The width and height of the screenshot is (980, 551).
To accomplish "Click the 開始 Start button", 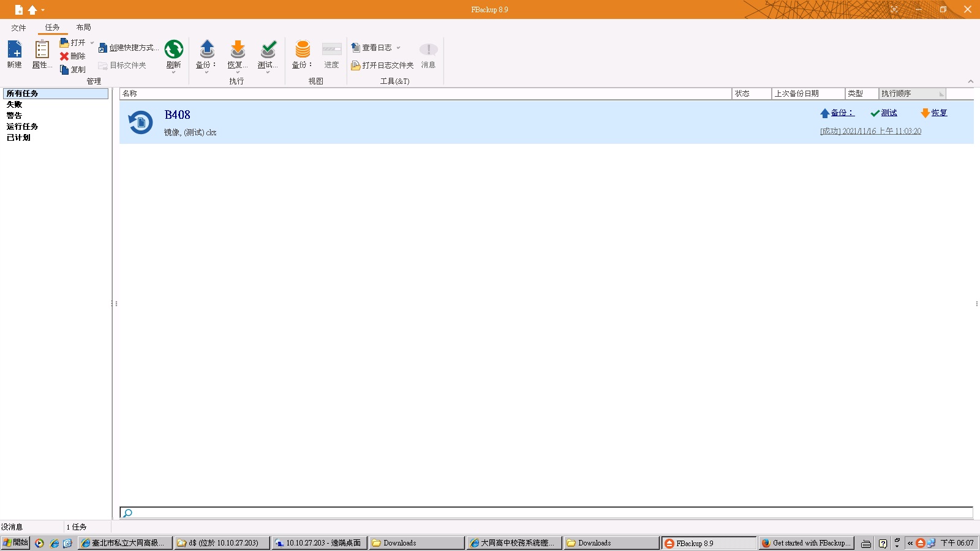I will pos(15,543).
